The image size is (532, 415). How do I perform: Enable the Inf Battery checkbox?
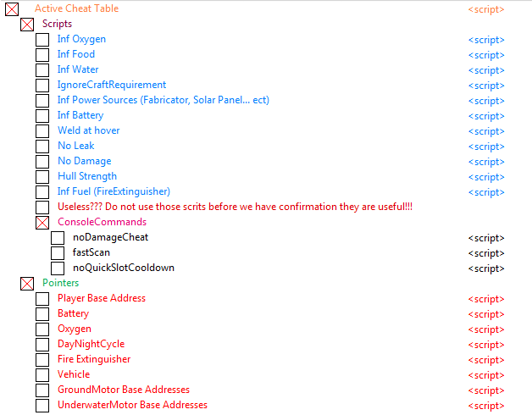point(42,116)
